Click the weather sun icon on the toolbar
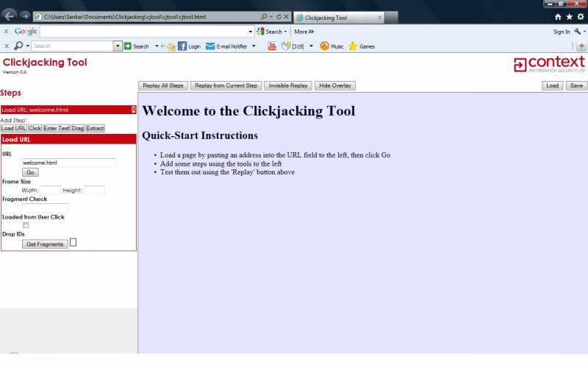588x368 pixels. 171,46
